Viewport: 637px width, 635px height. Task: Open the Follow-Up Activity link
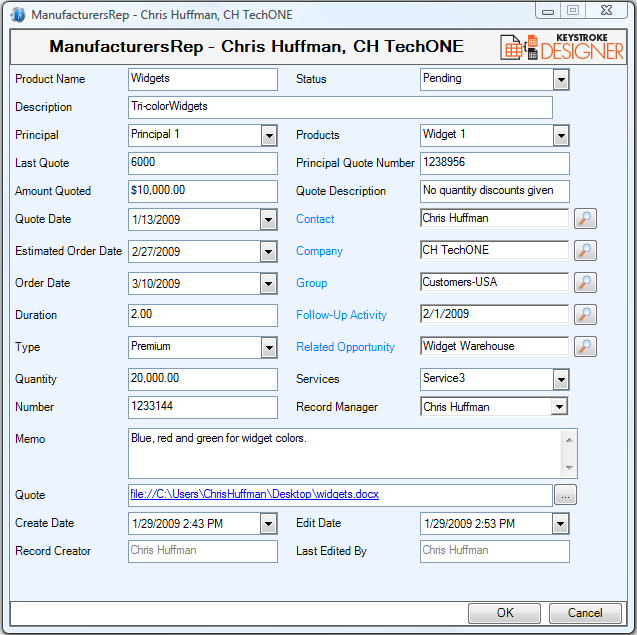point(341,315)
